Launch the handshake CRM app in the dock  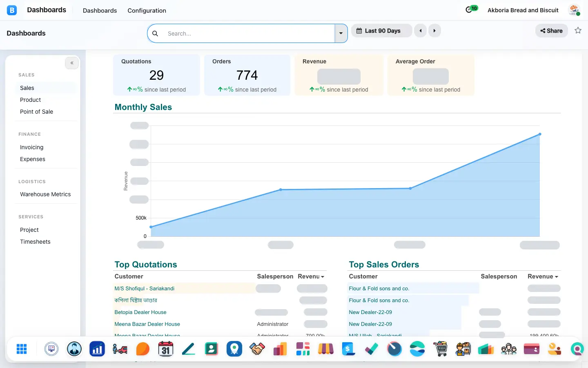coord(257,349)
